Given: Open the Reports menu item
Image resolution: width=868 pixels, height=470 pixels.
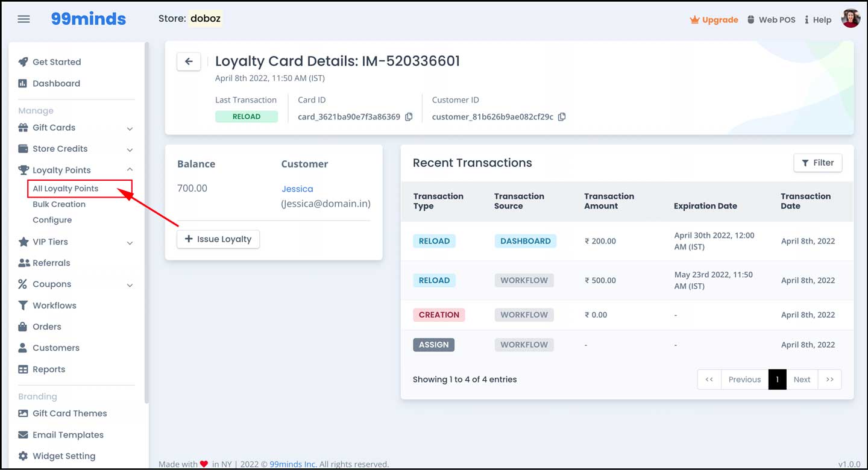Looking at the screenshot, I should 49,369.
